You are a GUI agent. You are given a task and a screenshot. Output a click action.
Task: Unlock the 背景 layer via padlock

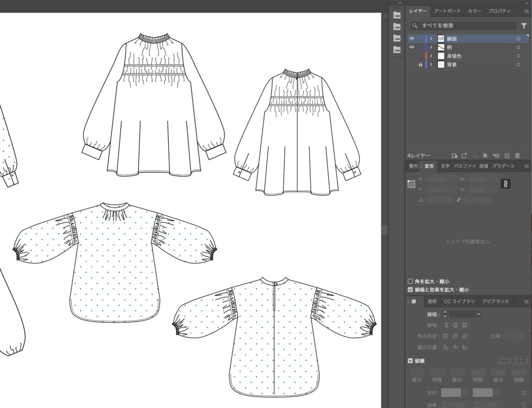pos(420,64)
